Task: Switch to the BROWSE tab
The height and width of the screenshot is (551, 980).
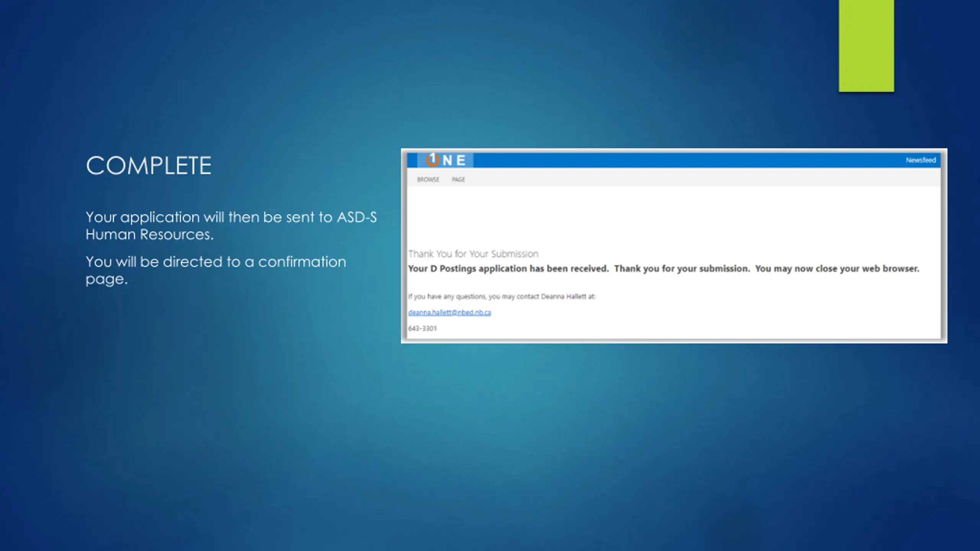Action: pyautogui.click(x=428, y=179)
